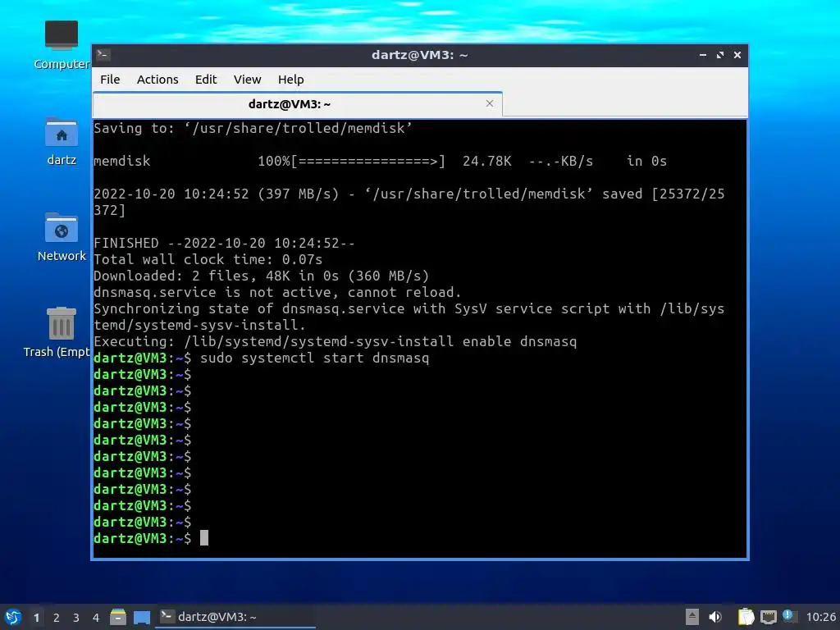Click the 'Downloaded: 2 files, 48K' line
Screen dimensions: 840x630
[262, 276]
